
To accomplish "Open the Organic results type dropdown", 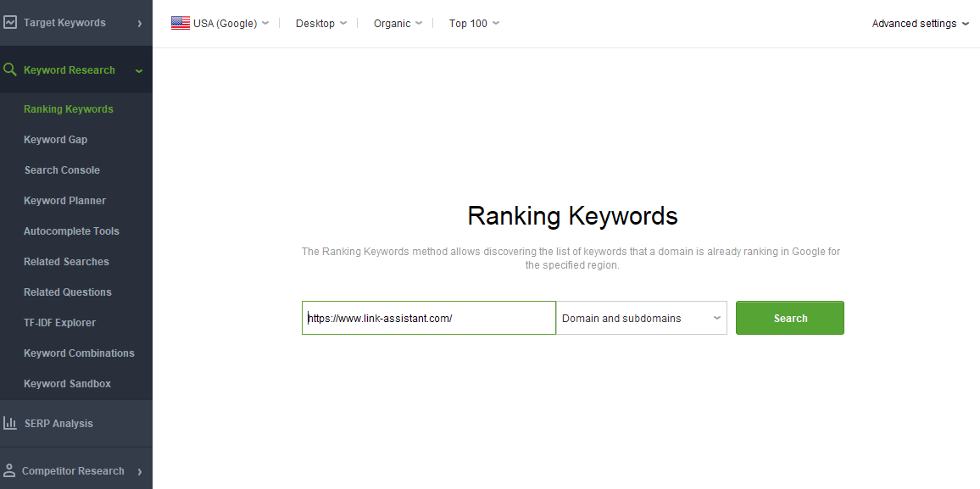I will click(398, 23).
